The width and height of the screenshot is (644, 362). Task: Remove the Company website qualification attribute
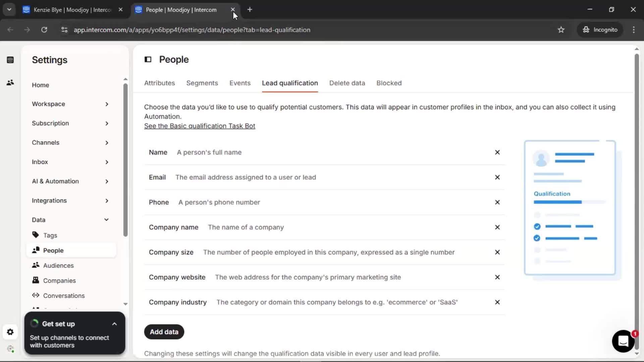click(x=497, y=277)
